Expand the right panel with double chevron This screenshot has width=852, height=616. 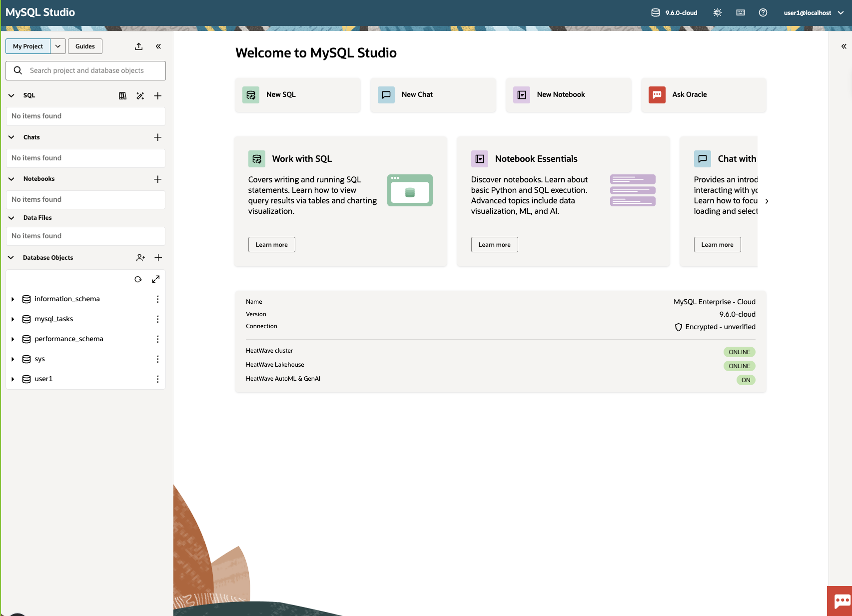click(844, 46)
